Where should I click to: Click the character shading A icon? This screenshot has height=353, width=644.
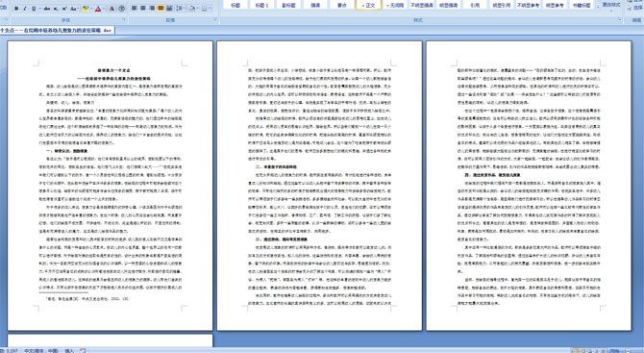[111, 9]
